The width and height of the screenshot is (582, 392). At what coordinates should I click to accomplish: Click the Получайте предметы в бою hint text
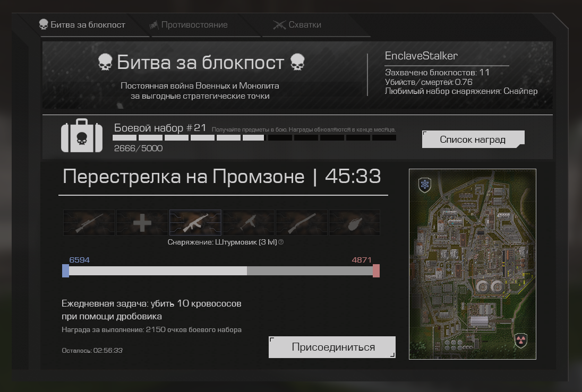(304, 130)
